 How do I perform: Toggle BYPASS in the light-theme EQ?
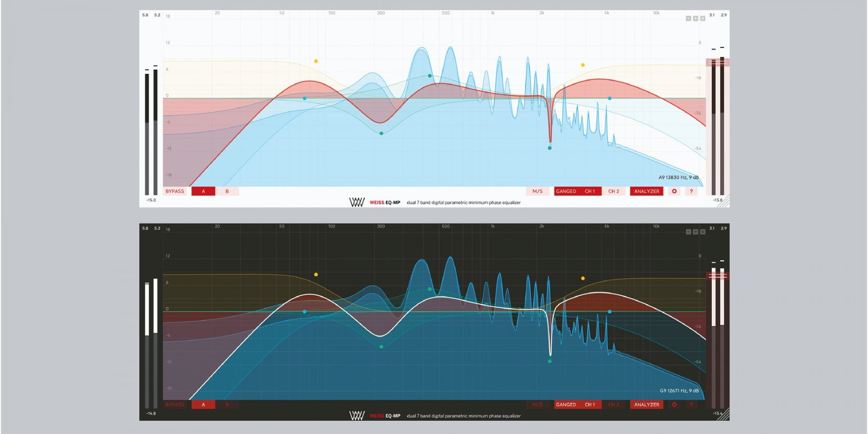175,191
